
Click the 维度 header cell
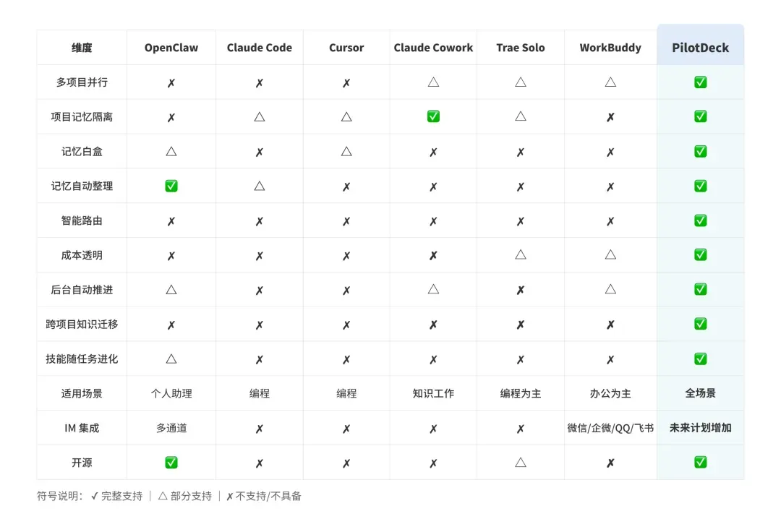tap(82, 48)
